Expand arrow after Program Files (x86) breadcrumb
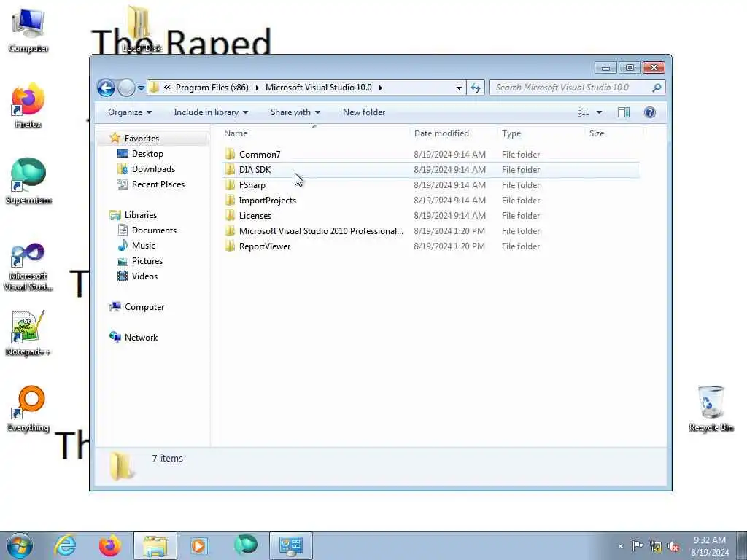This screenshot has width=747, height=560. click(x=258, y=87)
